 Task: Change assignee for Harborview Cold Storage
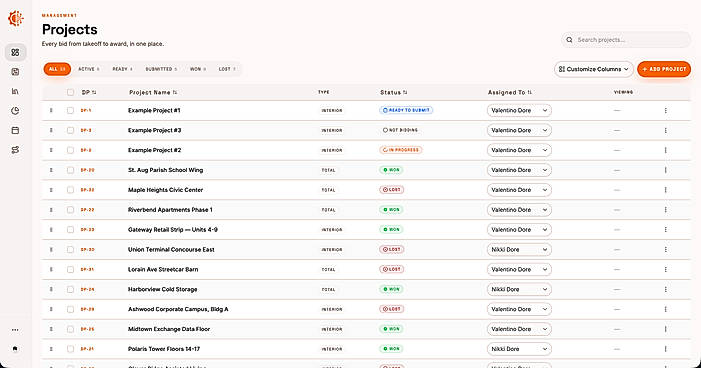pyautogui.click(x=519, y=289)
